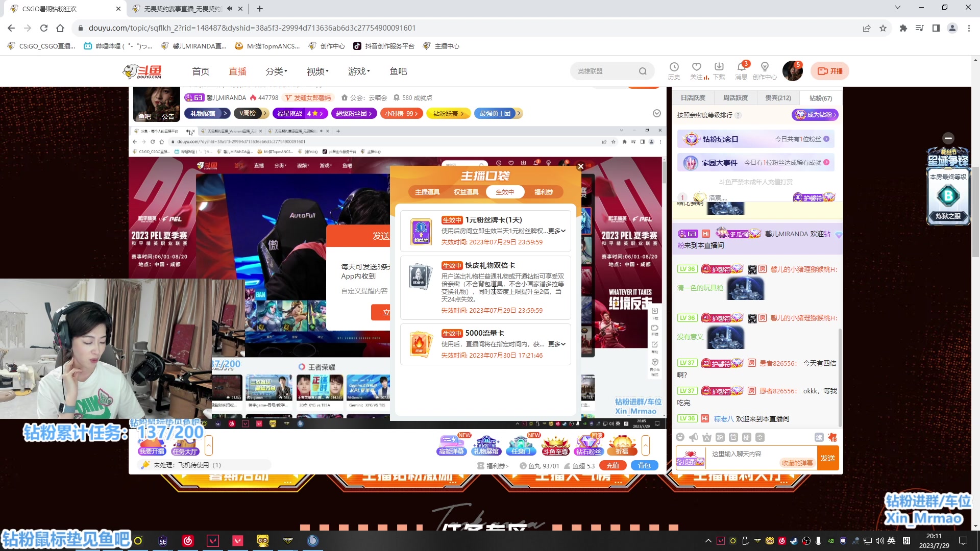Image resolution: width=980 pixels, height=551 pixels.
Task: Open Steam from the system tray
Action: click(794, 541)
